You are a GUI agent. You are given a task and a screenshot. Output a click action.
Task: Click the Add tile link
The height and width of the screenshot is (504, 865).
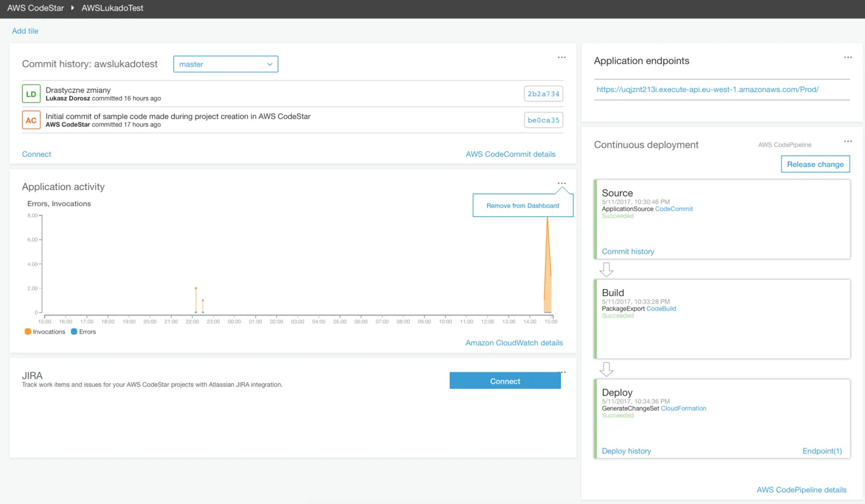coord(25,31)
